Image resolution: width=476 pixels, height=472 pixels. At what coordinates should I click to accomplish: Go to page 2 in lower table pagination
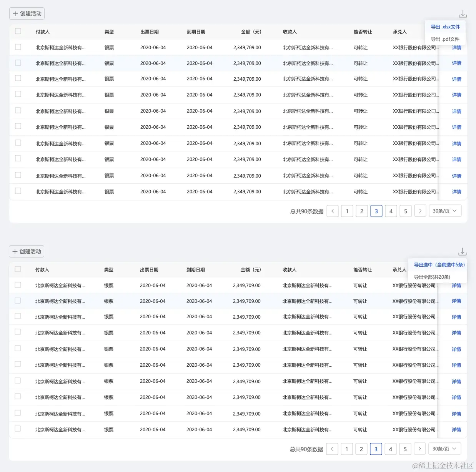pos(361,449)
